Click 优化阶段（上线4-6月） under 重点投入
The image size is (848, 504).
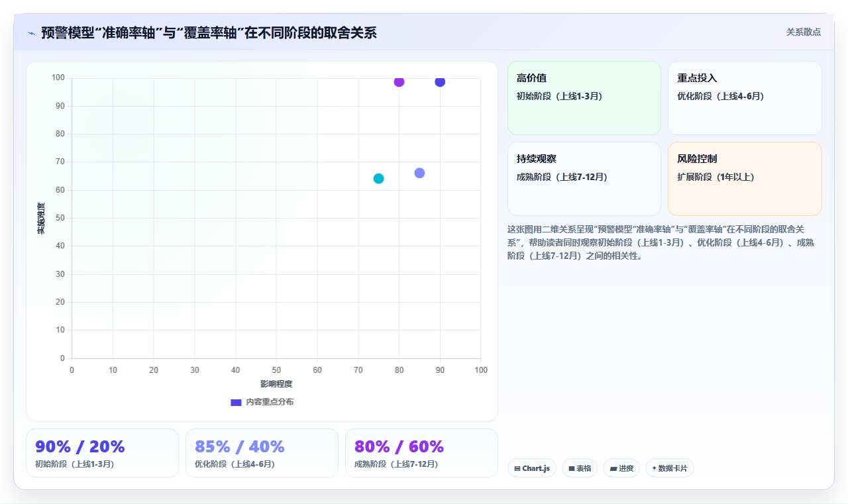point(721,96)
